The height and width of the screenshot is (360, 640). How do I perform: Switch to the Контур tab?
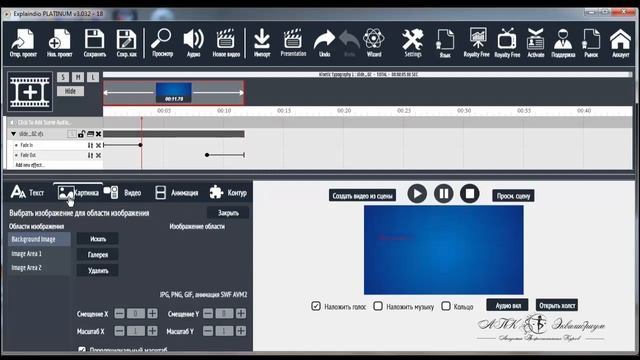pos(228,192)
